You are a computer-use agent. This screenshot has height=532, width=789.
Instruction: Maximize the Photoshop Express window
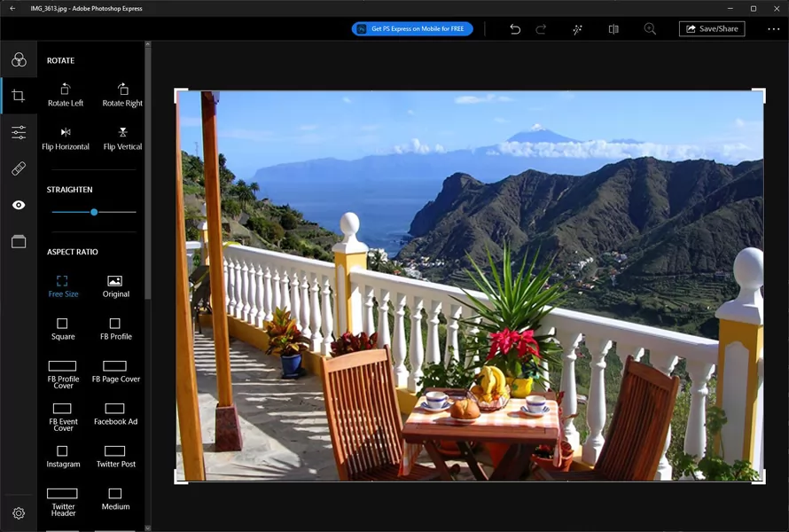tap(754, 9)
